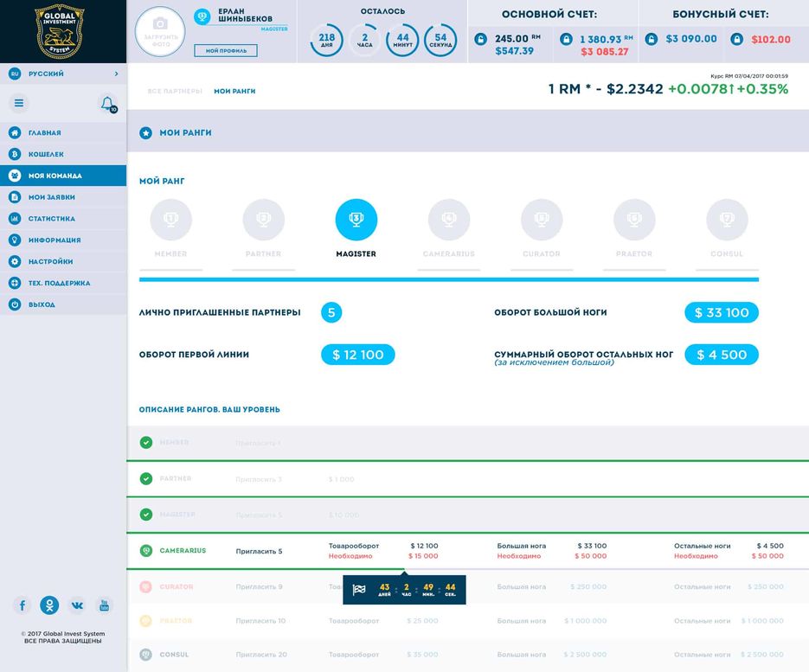Open СТАТИСТИКА in the sidebar
This screenshot has height=672, width=809.
coord(63,219)
